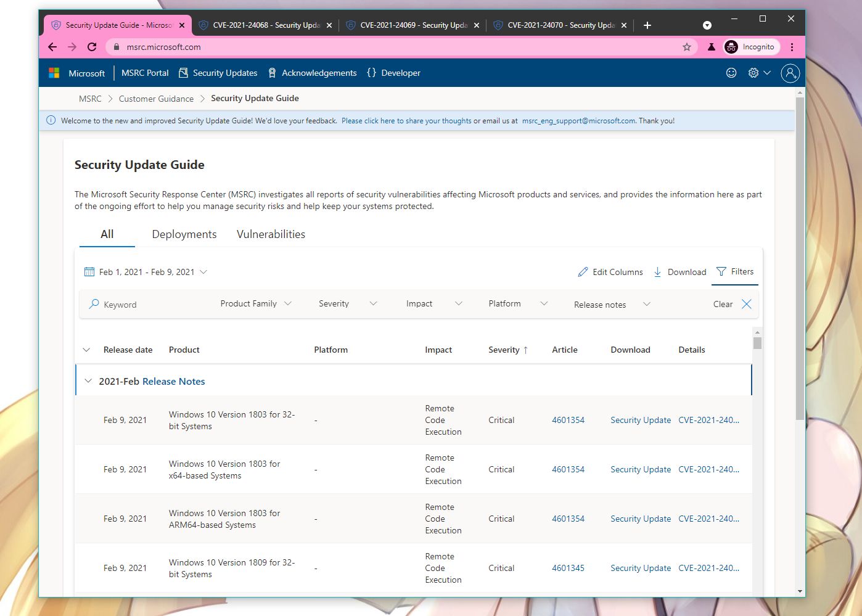The width and height of the screenshot is (862, 616).
Task: Click the info icon in the welcome banner
Action: point(51,120)
